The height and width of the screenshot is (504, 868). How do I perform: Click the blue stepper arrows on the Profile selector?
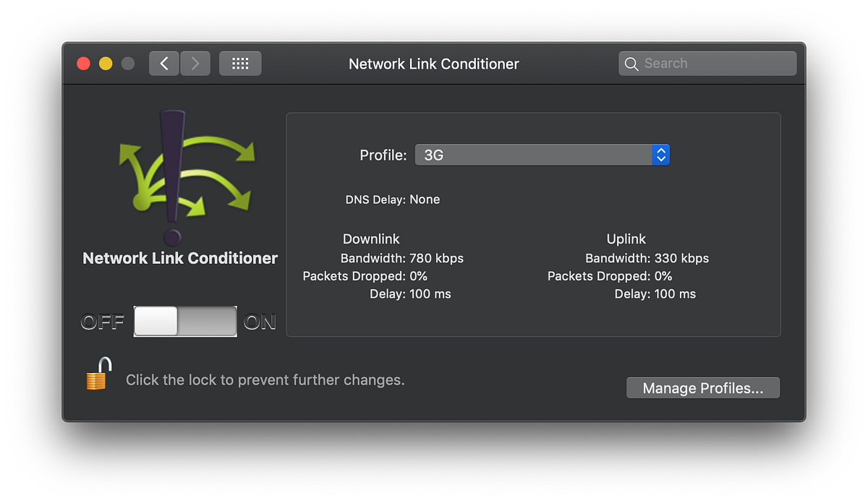point(660,154)
